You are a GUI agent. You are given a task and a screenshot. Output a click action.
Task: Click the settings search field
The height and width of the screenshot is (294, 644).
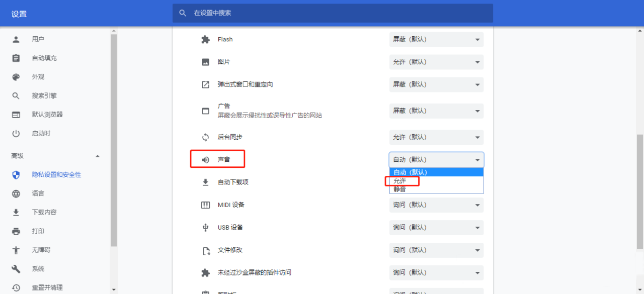pyautogui.click(x=332, y=13)
